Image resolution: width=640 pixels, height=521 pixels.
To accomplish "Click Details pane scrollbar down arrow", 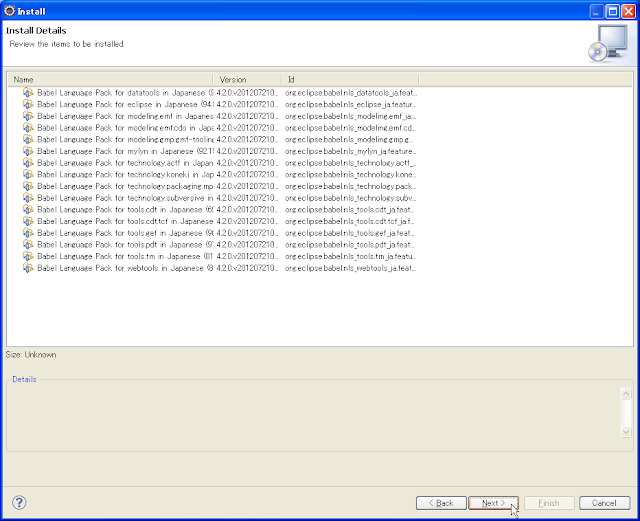I will (x=625, y=432).
